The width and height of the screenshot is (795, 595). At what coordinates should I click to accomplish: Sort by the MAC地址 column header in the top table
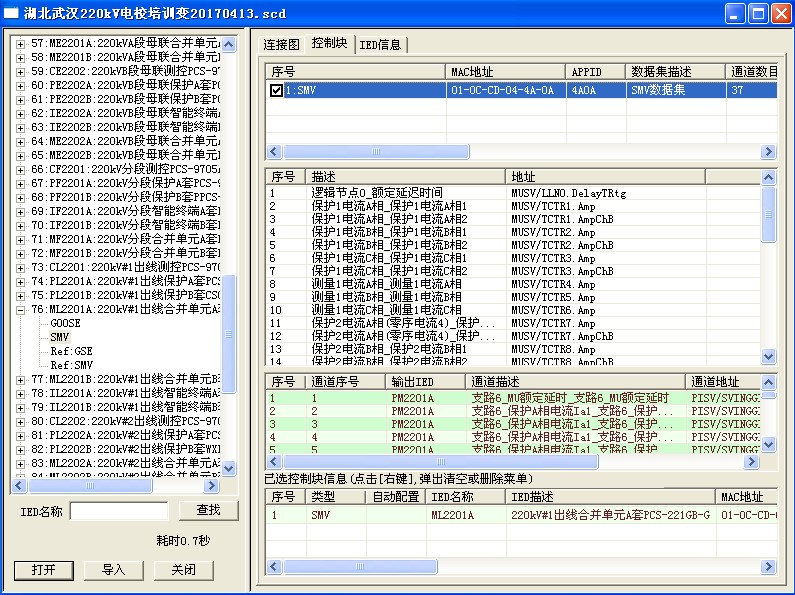pyautogui.click(x=505, y=72)
